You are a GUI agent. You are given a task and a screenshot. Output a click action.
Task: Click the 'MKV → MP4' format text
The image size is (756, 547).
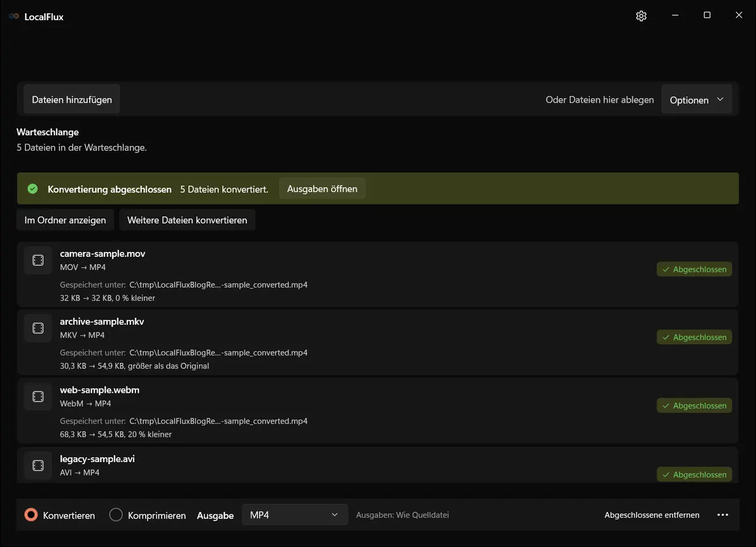(83, 336)
